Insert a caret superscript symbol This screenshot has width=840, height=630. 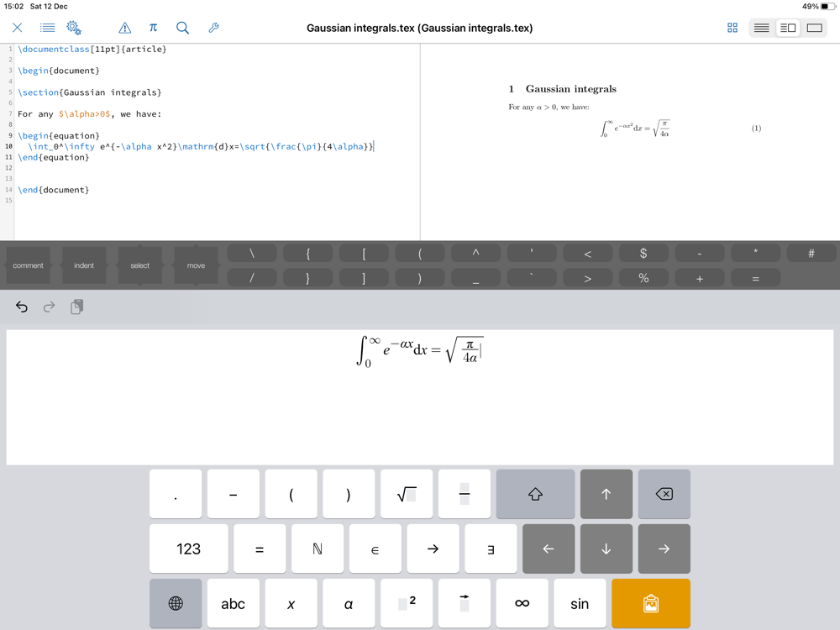click(x=475, y=254)
